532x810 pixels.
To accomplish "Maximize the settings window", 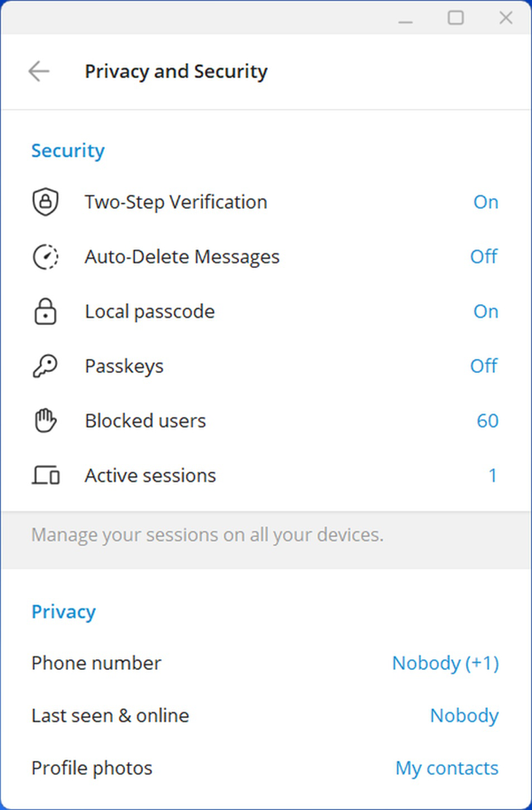I will tap(456, 18).
